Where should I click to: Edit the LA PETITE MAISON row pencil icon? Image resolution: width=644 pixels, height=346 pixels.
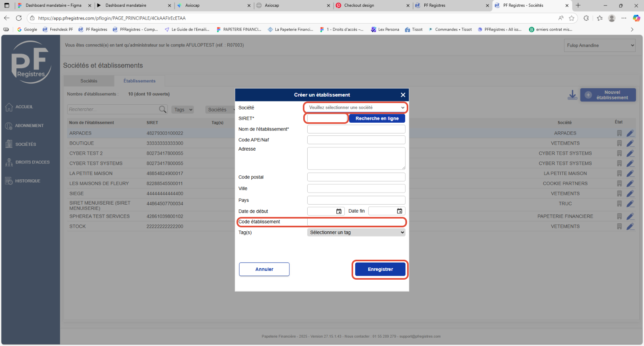pyautogui.click(x=630, y=173)
